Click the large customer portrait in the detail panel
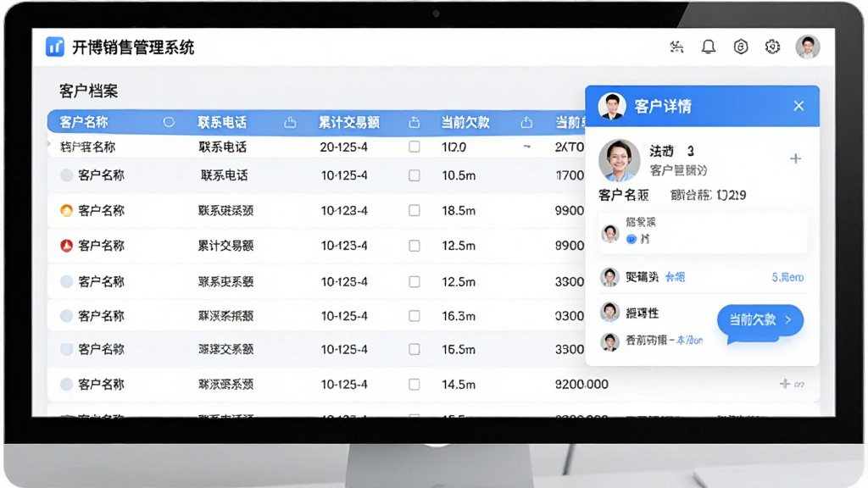Screen dimensions: 868x488 (619, 160)
